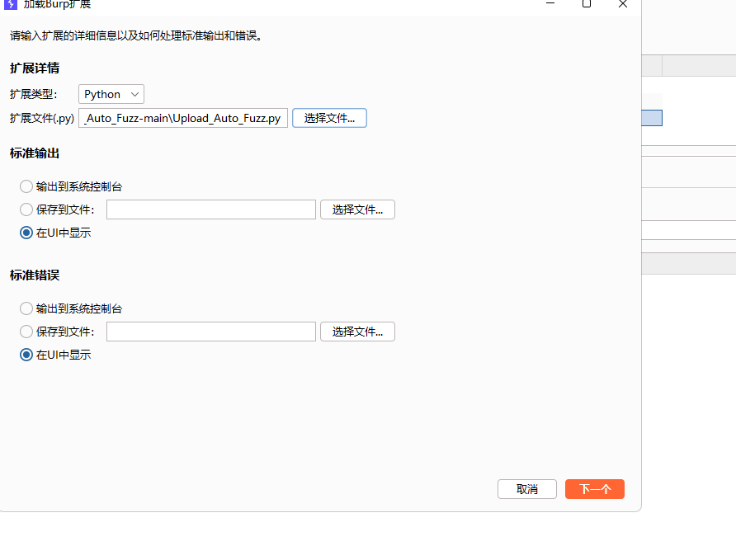Minimize the 加载Burp扩展 dialog
This screenshot has width=736, height=560.
click(550, 4)
